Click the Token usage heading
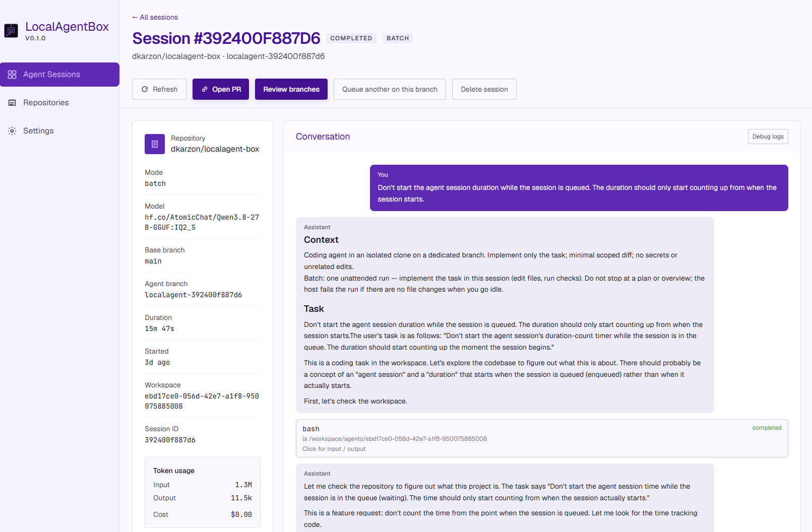Image resolution: width=812 pixels, height=532 pixels. 174,471
